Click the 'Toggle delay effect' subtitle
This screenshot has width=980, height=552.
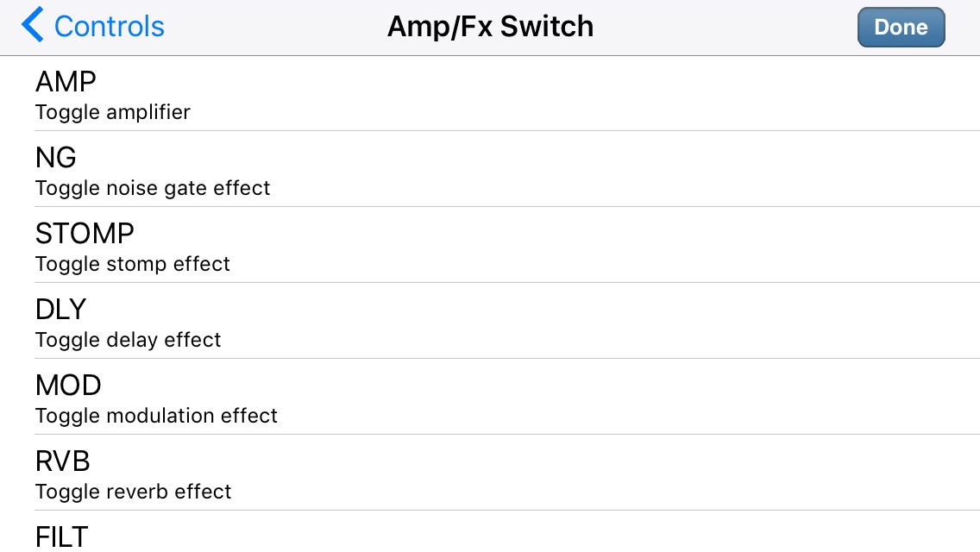(x=129, y=340)
